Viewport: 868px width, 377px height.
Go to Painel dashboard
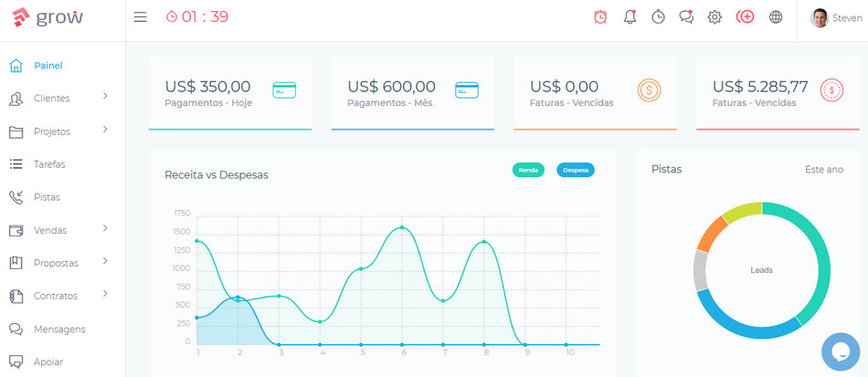coord(48,65)
